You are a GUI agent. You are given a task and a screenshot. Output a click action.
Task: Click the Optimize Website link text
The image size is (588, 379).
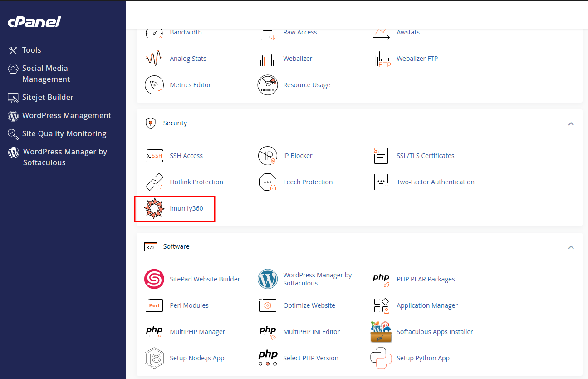click(x=309, y=305)
